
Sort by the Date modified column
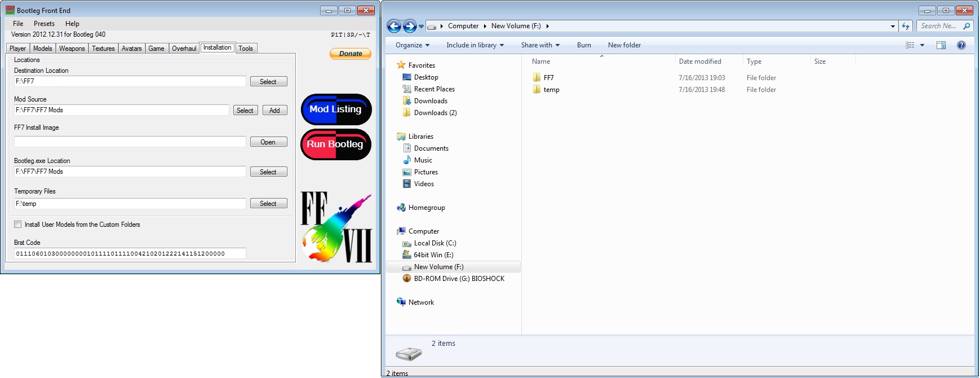point(709,61)
